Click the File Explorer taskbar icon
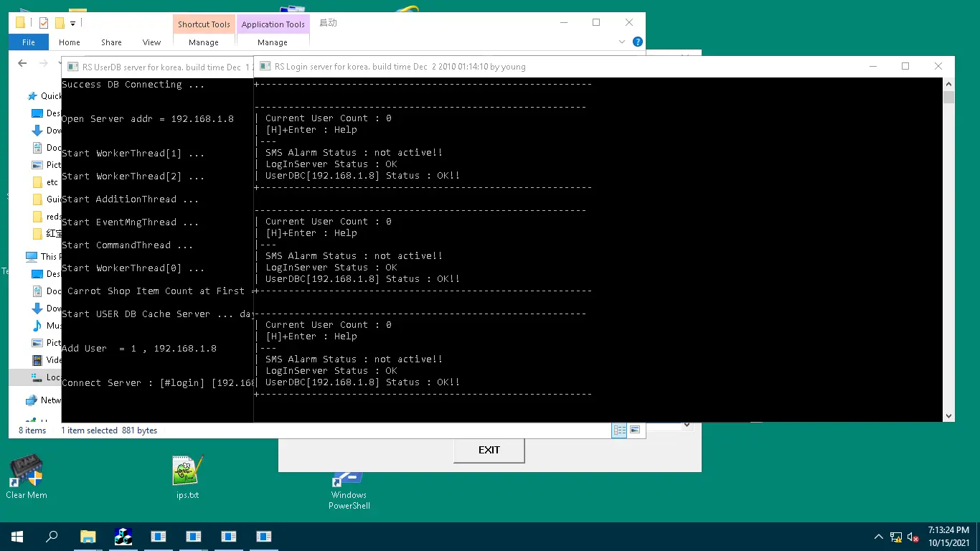 [88, 536]
